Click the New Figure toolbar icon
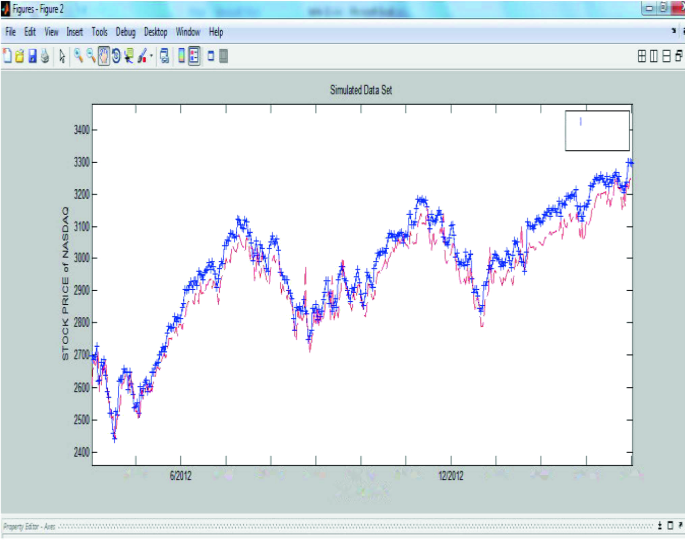The image size is (685, 540). click(x=8, y=56)
